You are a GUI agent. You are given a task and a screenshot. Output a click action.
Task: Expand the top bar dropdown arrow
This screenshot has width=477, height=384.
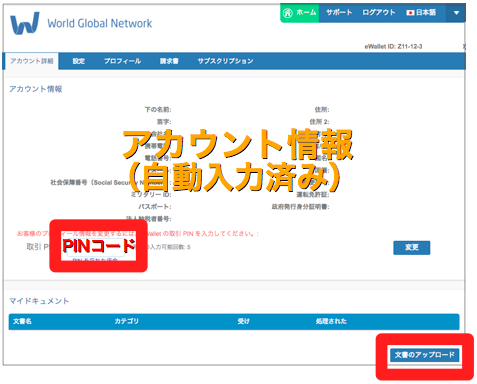[456, 13]
